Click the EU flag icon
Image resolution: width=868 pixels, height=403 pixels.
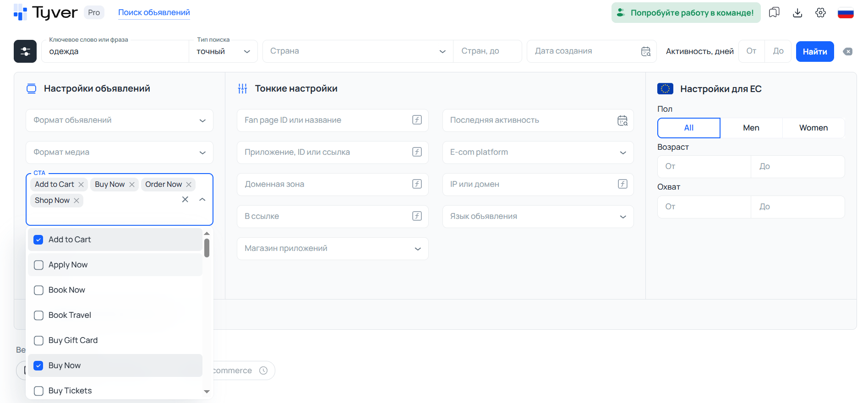665,88
